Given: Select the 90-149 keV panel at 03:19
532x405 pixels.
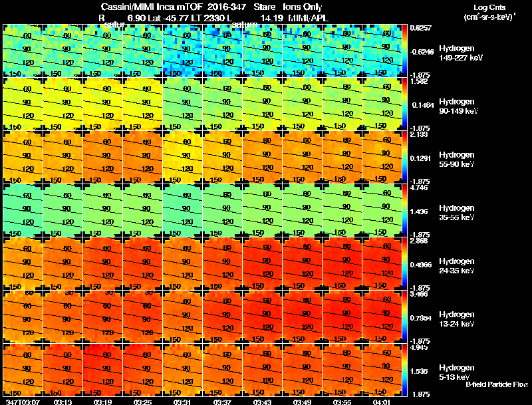Looking at the screenshot, I should (x=103, y=104).
